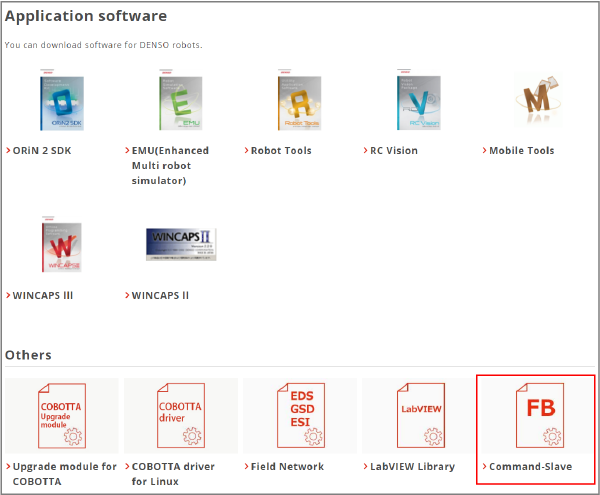
Task: Go to the Robot Tools text link
Action: coord(280,151)
